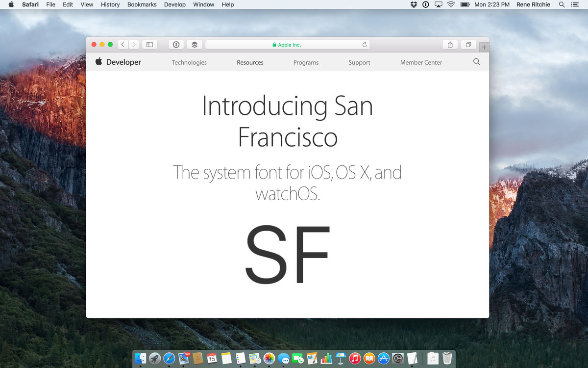Open Finder from the Dock

(141, 359)
